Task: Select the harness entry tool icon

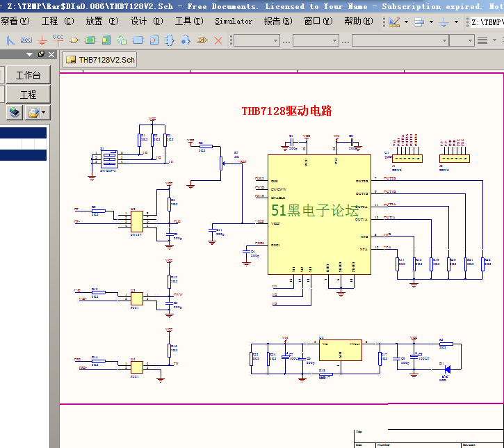Action: tap(154, 40)
